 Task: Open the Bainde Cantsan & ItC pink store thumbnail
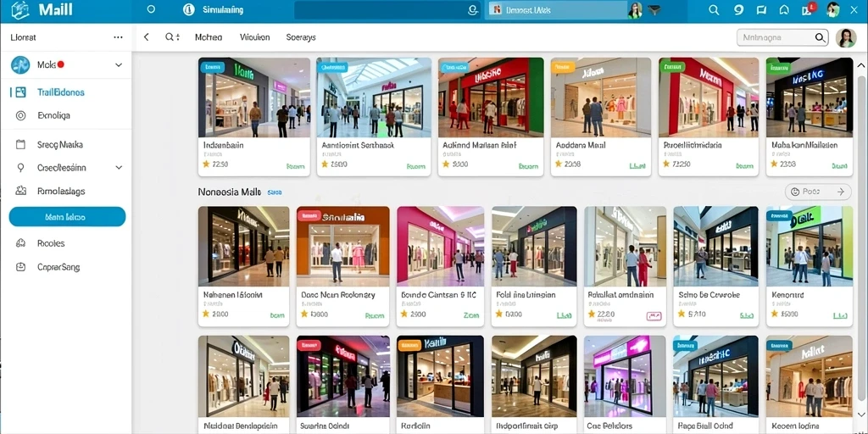(440, 247)
